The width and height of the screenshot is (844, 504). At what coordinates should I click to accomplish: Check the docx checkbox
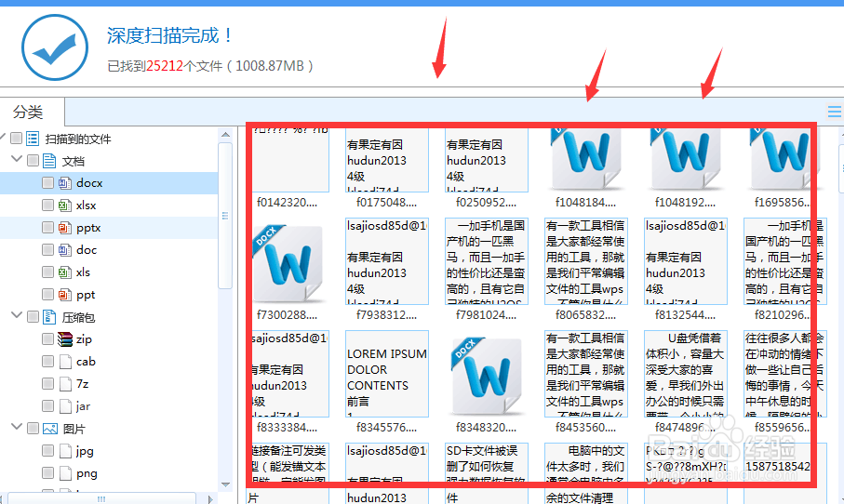coord(47,183)
